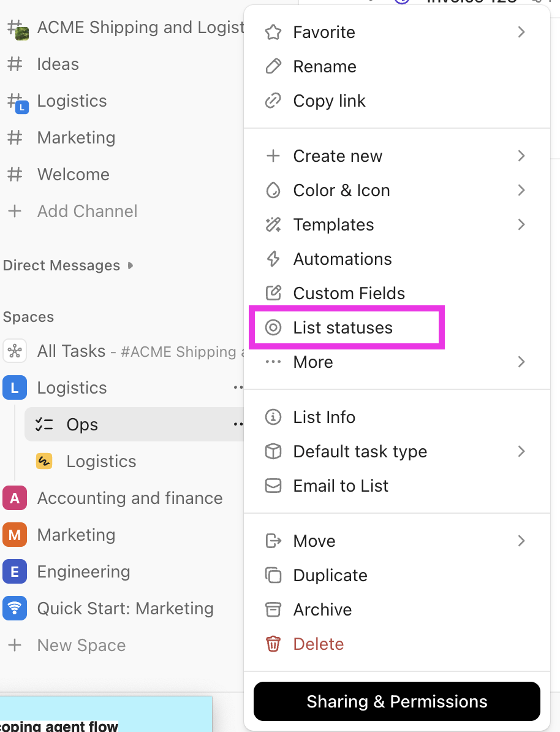Click the Favorite star icon
Viewport: 560px width, 732px height.
coord(273,32)
